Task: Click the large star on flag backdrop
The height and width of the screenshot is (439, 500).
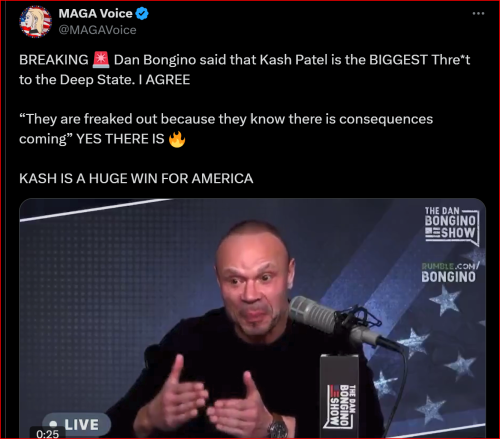Action: click(x=445, y=300)
